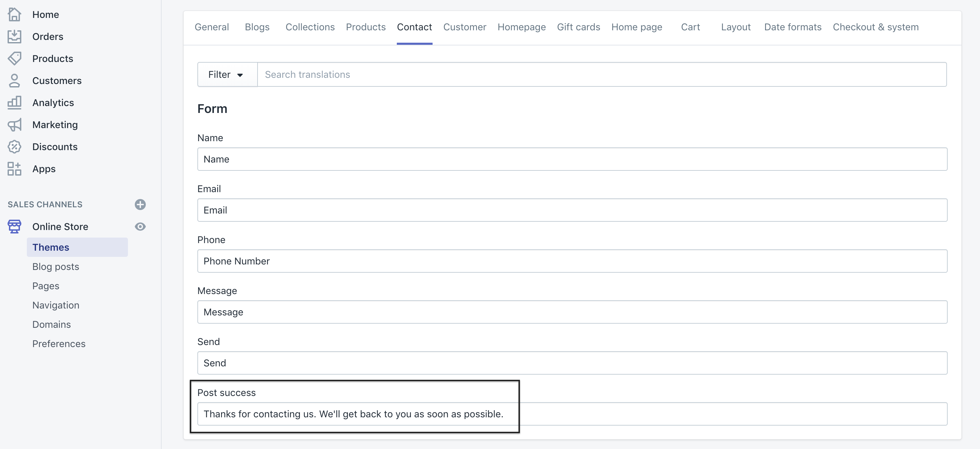Select Themes under Online Store
Image resolution: width=980 pixels, height=449 pixels.
[x=51, y=247]
